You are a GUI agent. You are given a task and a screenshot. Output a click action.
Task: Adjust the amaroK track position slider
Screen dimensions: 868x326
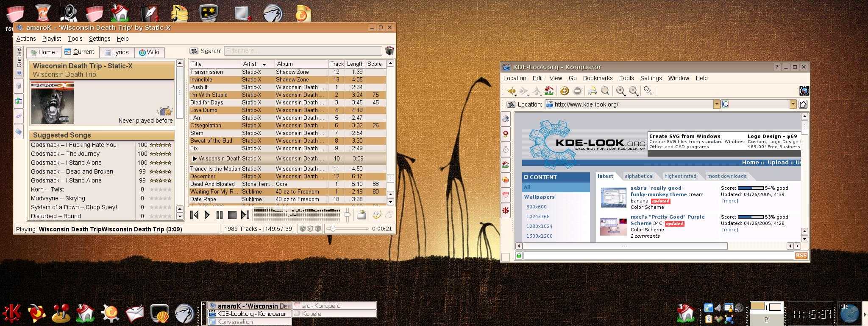click(x=347, y=229)
